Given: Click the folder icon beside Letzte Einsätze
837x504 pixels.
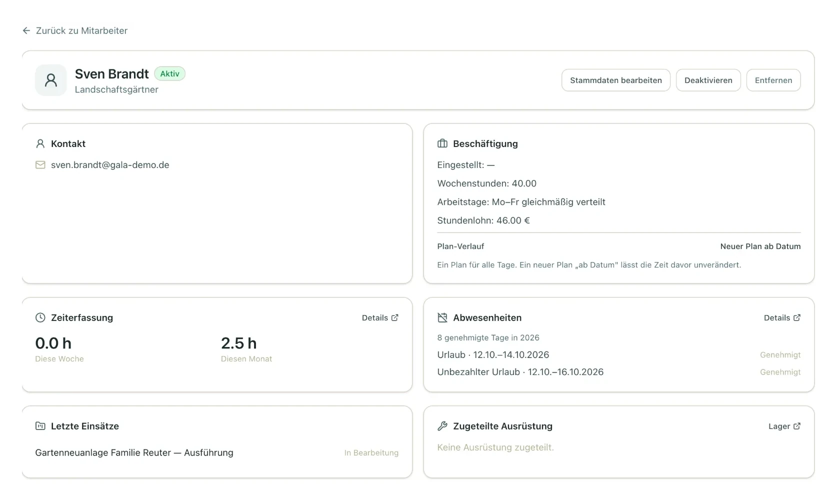Looking at the screenshot, I should 40,426.
